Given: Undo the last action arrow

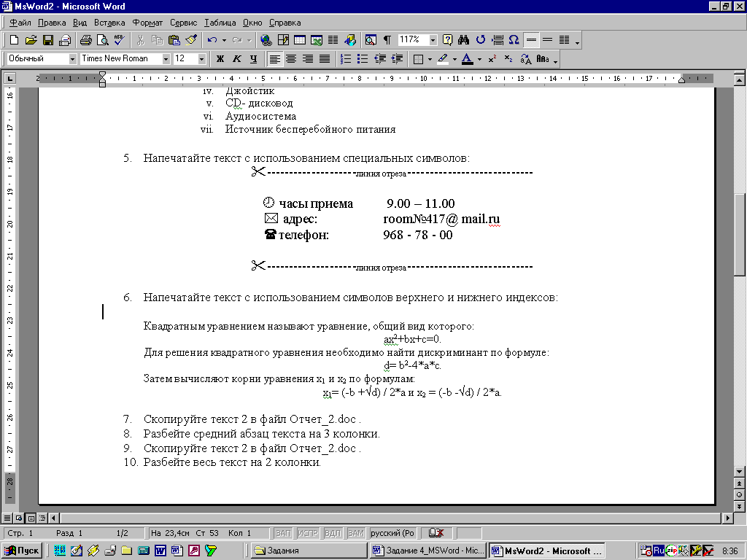Looking at the screenshot, I should [x=212, y=41].
